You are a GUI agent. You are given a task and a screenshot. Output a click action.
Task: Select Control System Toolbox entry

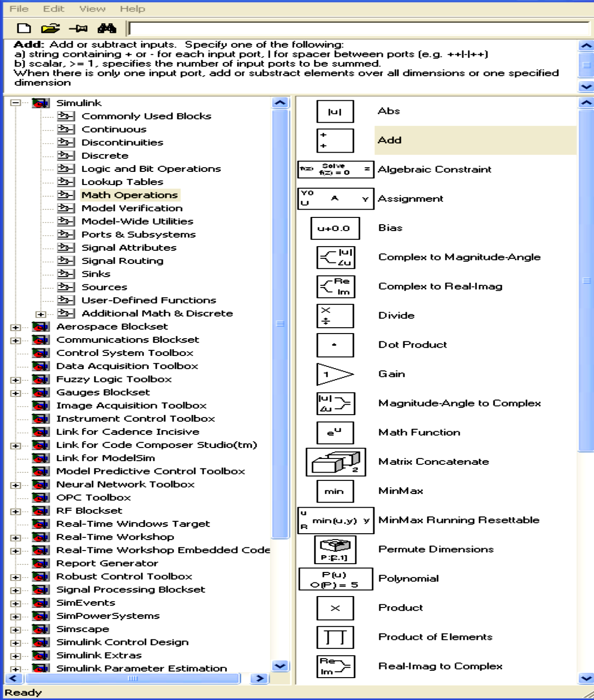point(125,353)
